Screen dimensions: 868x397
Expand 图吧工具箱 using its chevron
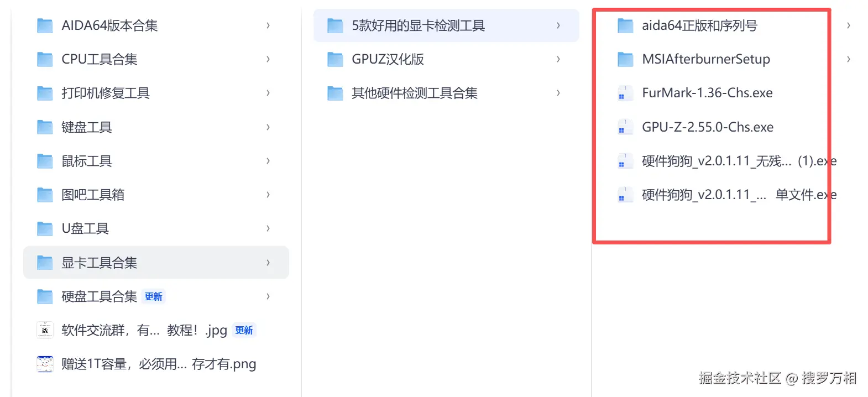click(x=268, y=195)
